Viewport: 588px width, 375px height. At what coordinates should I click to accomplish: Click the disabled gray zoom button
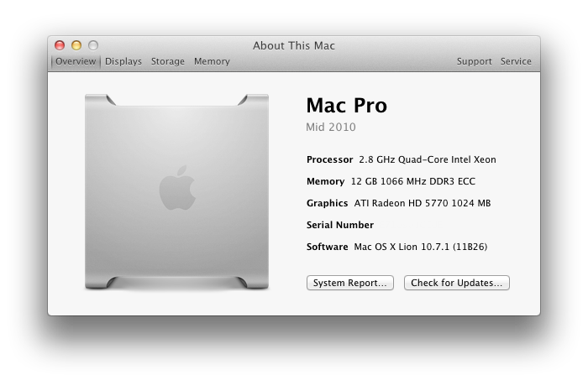pos(93,45)
